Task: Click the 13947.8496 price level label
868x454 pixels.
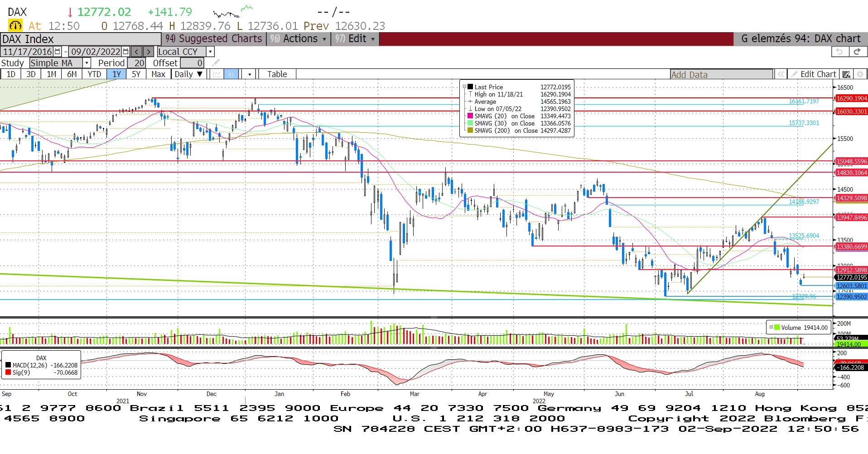Action: point(851,217)
